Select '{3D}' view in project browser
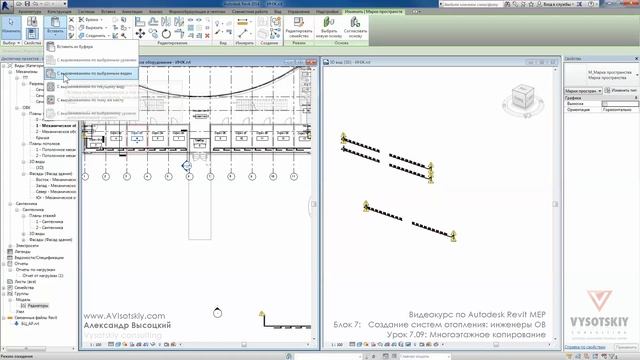Screen dimensions: 640x360 (x=40, y=168)
